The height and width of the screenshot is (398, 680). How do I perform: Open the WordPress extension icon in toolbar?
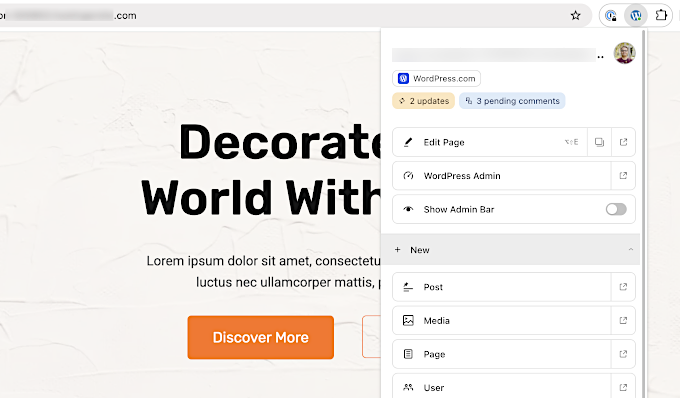[636, 16]
